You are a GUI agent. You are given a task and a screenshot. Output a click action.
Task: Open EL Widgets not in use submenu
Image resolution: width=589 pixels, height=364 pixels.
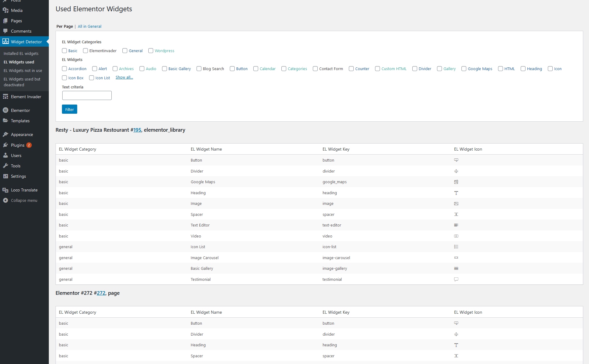[23, 70]
